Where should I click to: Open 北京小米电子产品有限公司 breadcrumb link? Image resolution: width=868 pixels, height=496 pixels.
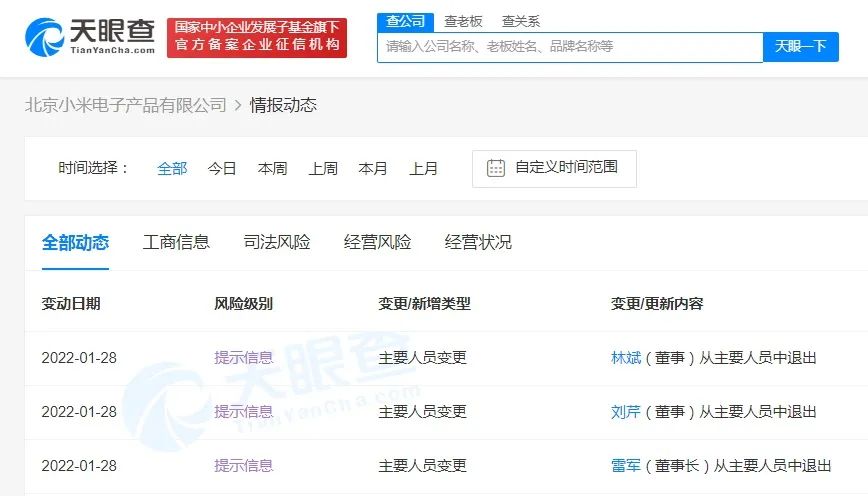click(126, 105)
